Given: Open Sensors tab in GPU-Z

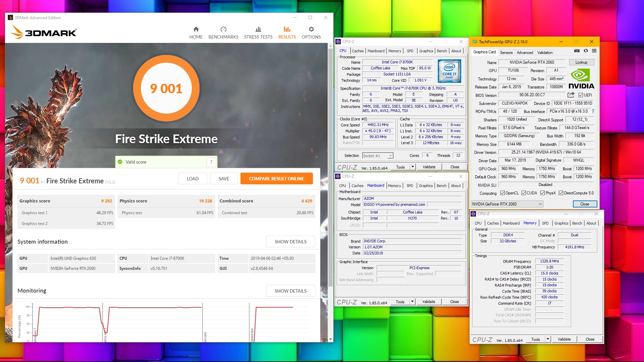Looking at the screenshot, I should pos(506,53).
